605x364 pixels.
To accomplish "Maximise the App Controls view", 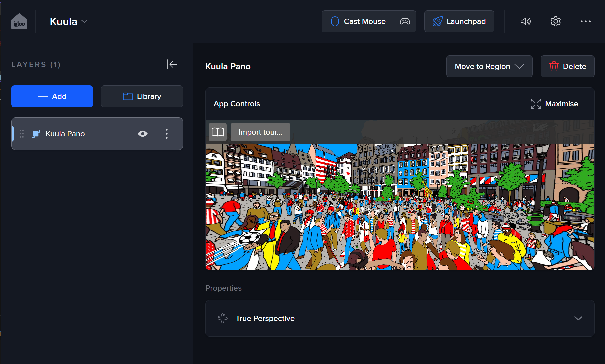I will 554,104.
